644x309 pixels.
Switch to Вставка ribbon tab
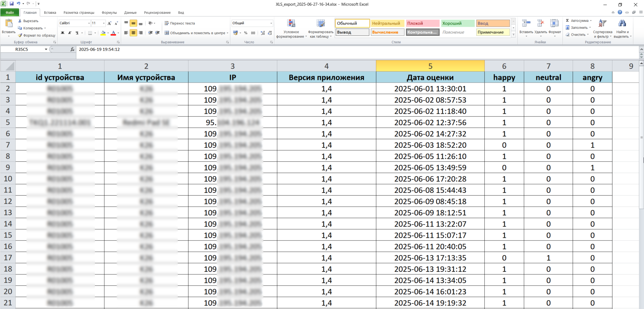(x=50, y=12)
